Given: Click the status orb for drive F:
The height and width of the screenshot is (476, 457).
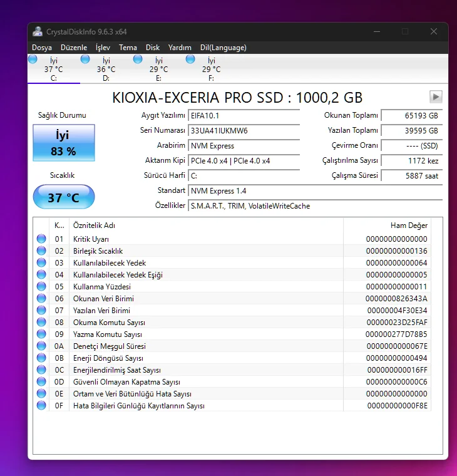Looking at the screenshot, I should click(190, 59).
